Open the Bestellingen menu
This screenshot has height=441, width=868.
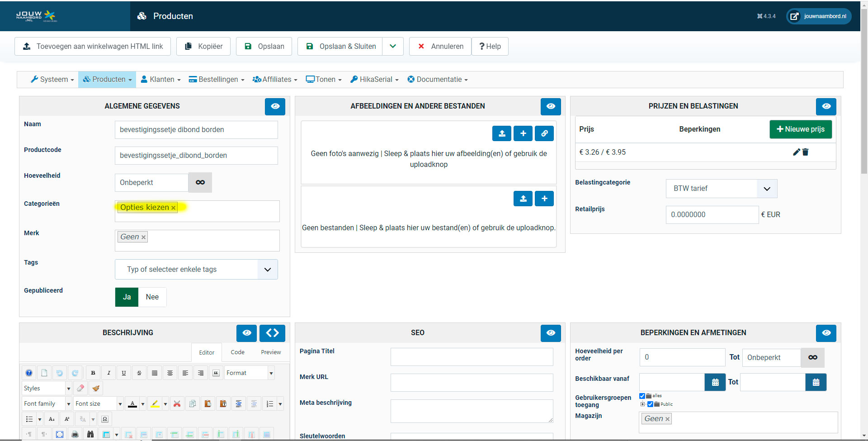click(x=217, y=80)
